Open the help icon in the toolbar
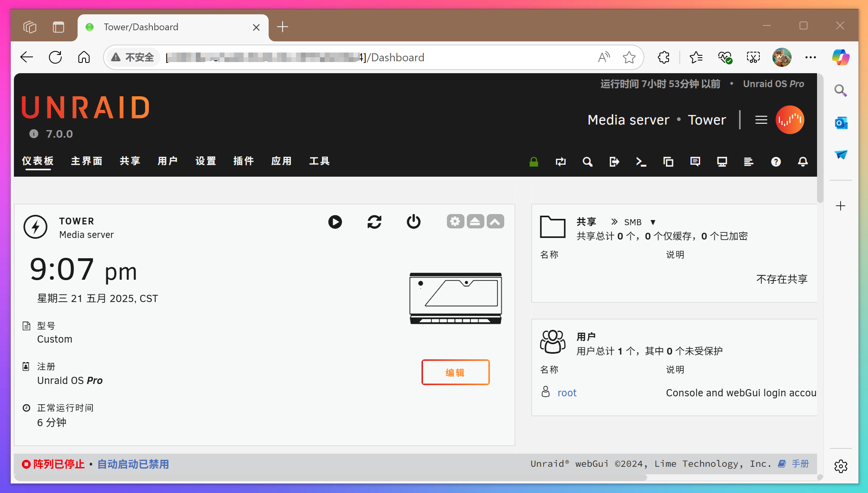This screenshot has height=493, width=868. 776,162
